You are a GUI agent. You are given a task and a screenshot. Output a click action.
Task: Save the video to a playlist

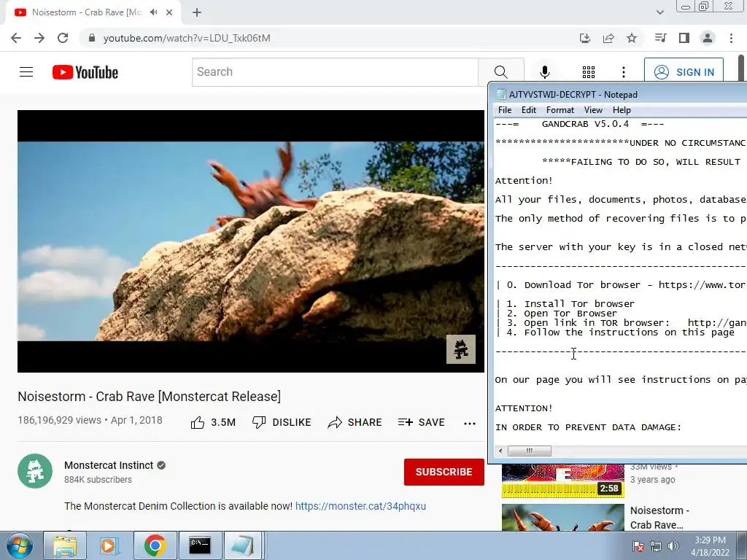[422, 422]
